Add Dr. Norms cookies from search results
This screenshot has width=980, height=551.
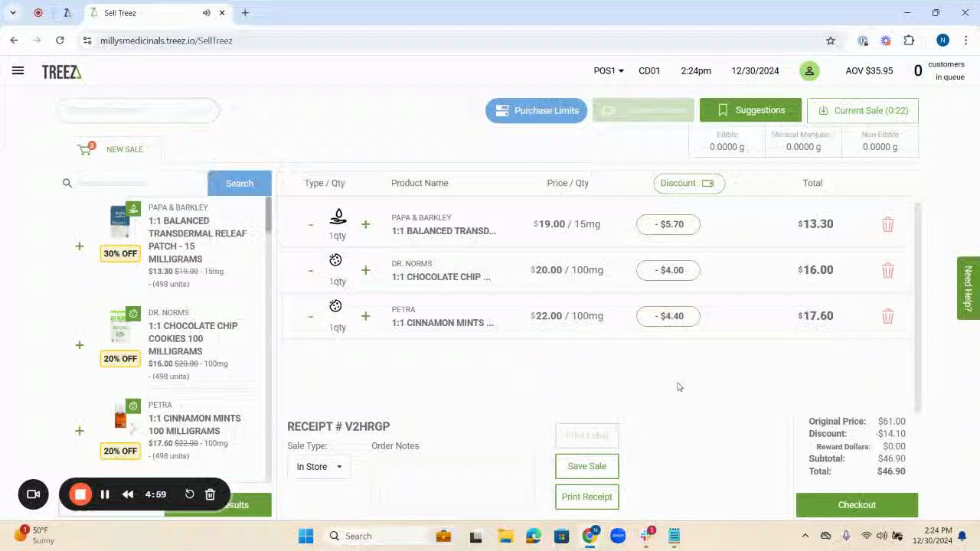coord(80,345)
